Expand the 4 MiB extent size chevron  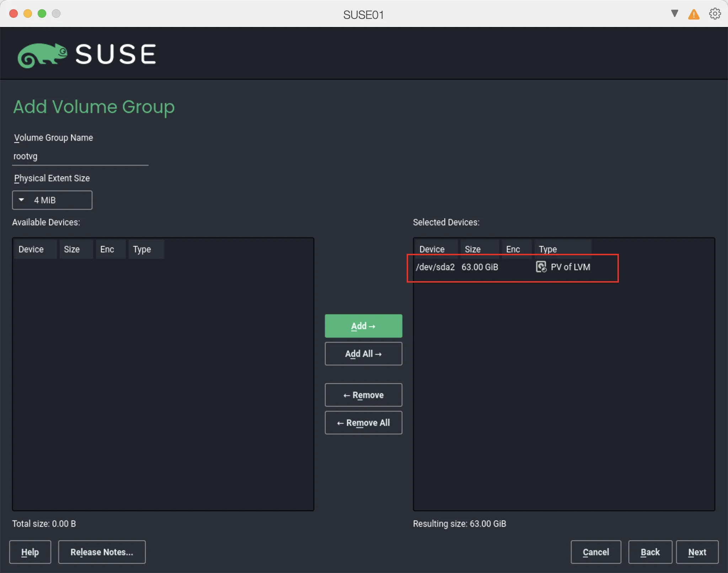coord(21,200)
